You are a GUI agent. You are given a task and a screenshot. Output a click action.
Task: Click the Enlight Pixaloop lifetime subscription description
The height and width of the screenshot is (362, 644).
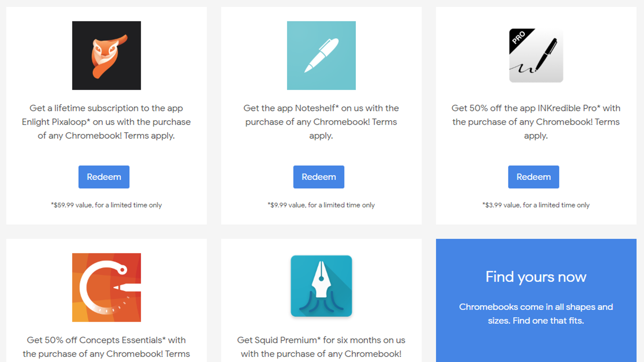(106, 122)
